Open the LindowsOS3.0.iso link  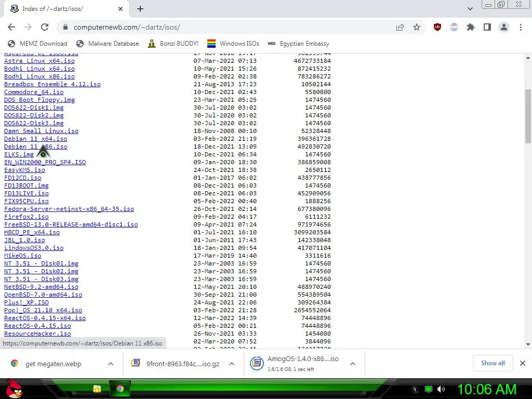pos(34,248)
